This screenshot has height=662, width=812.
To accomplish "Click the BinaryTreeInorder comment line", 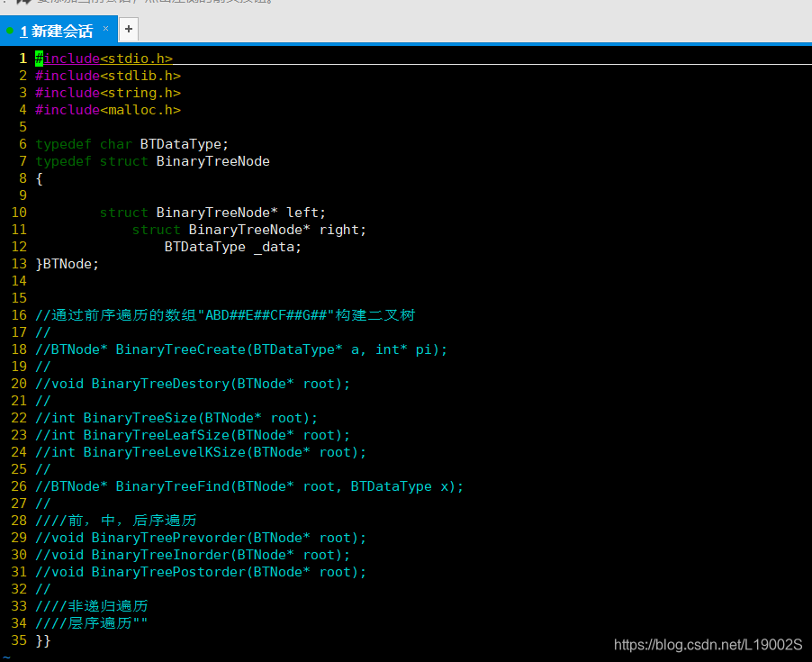I will [x=193, y=555].
